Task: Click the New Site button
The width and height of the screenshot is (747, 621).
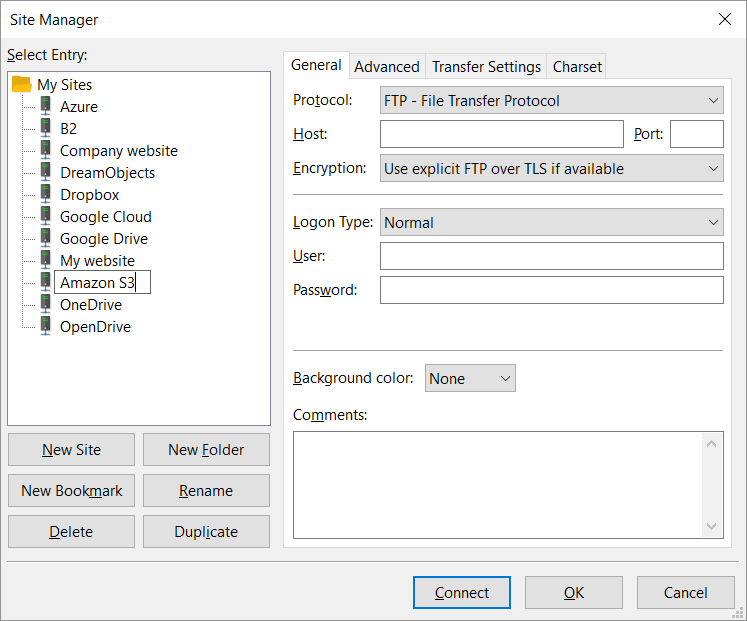Action: [x=71, y=450]
